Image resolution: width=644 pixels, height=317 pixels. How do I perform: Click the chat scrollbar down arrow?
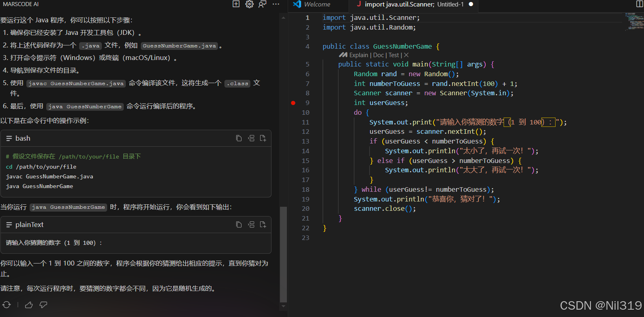click(283, 306)
